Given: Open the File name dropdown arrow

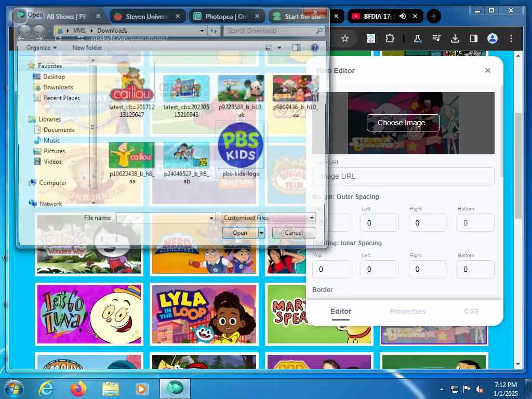Looking at the screenshot, I should point(211,218).
